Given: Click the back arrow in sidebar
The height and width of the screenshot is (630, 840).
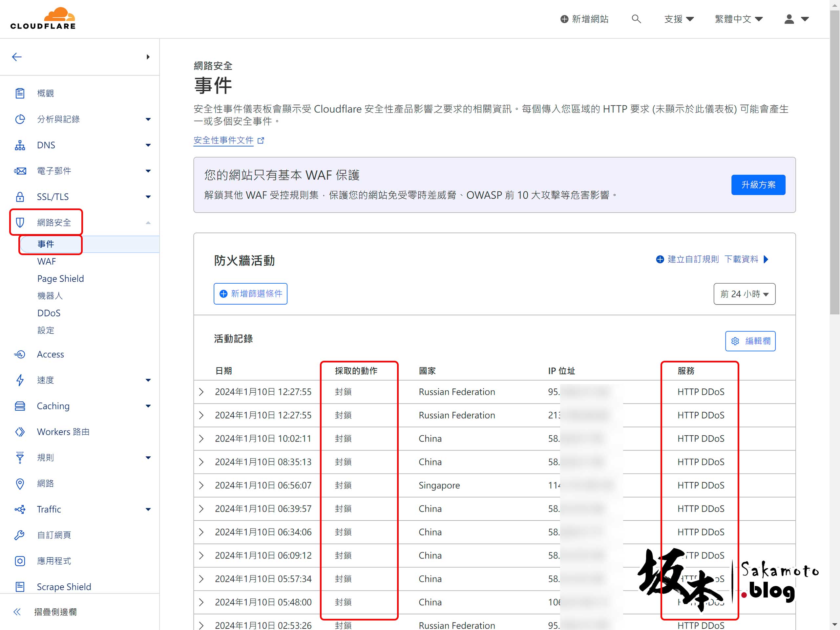Looking at the screenshot, I should coord(17,57).
